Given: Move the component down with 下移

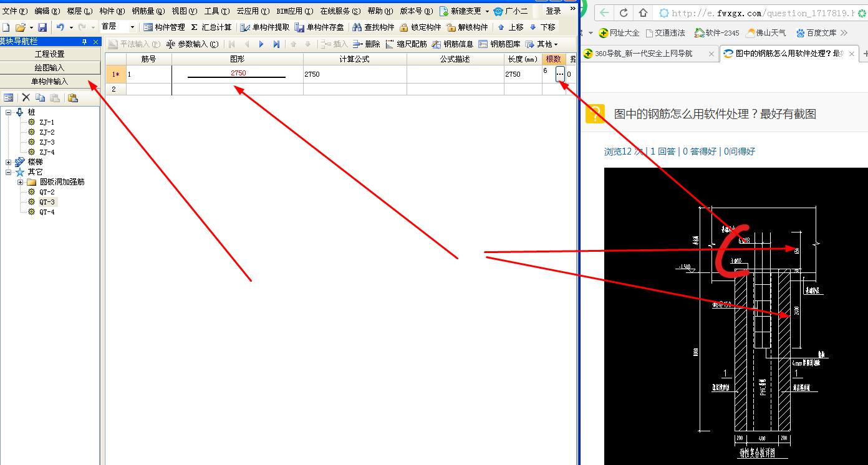Looking at the screenshot, I should pos(542,27).
